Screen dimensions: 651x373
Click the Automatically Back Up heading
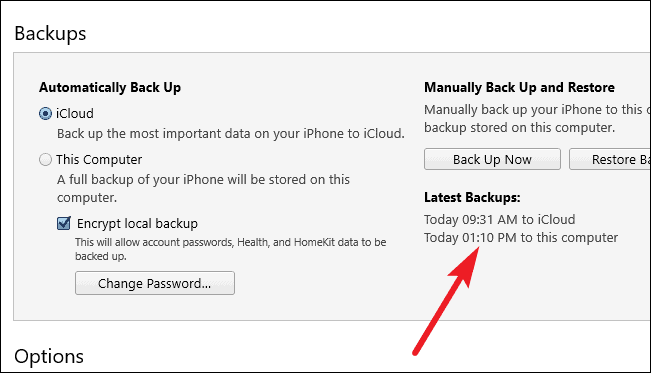(110, 88)
